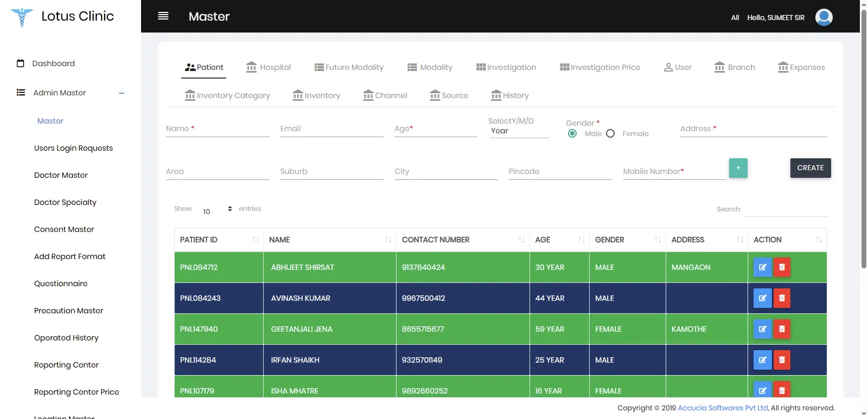This screenshot has height=419, width=868.
Task: Open the Accucia Softwares Pvt Ltd link
Action: click(723, 408)
